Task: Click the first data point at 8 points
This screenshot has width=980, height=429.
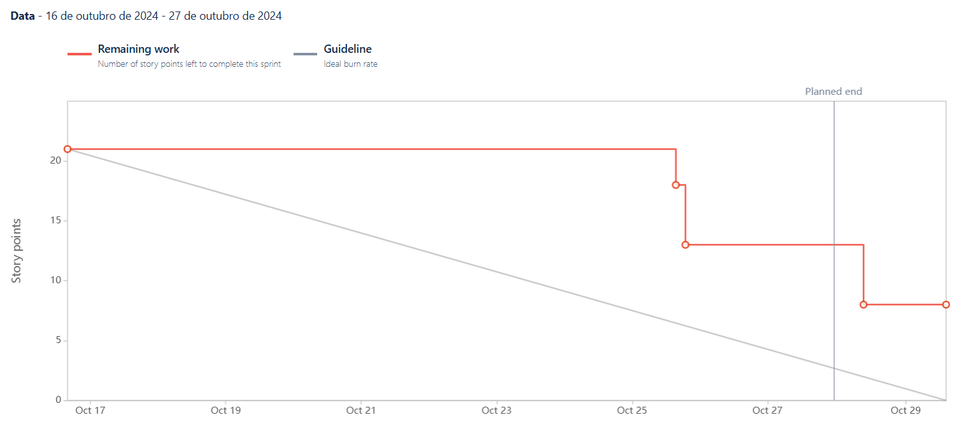Action: [x=863, y=304]
